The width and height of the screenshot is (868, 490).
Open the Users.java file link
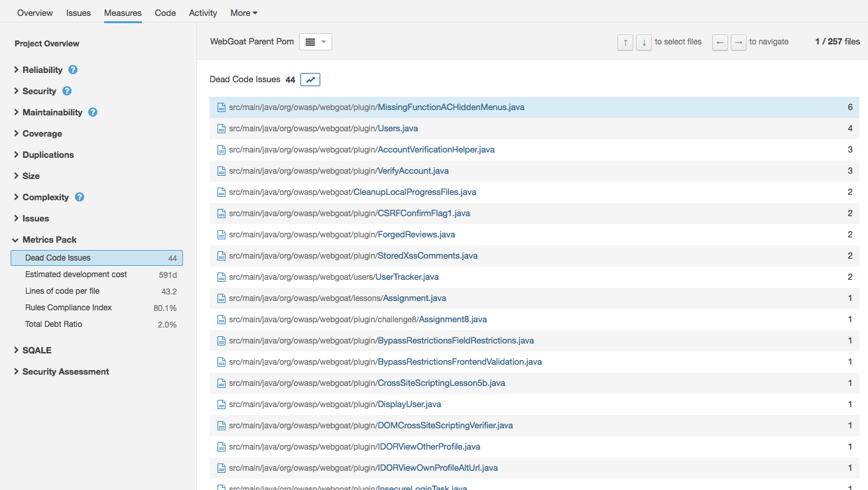pos(397,129)
